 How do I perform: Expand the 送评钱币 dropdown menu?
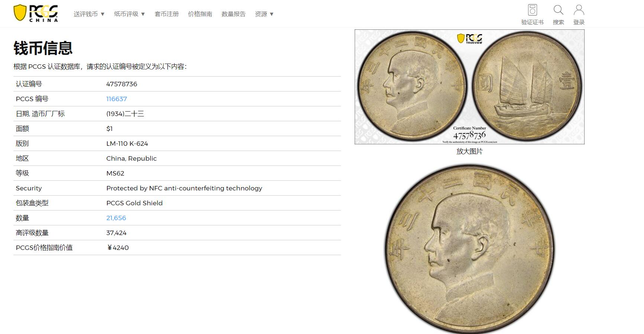click(89, 14)
